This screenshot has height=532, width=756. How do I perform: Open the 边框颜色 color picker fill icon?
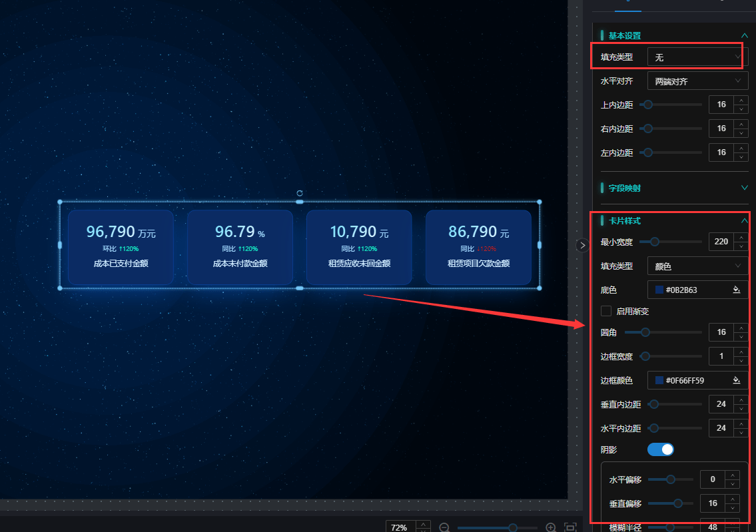pos(737,380)
